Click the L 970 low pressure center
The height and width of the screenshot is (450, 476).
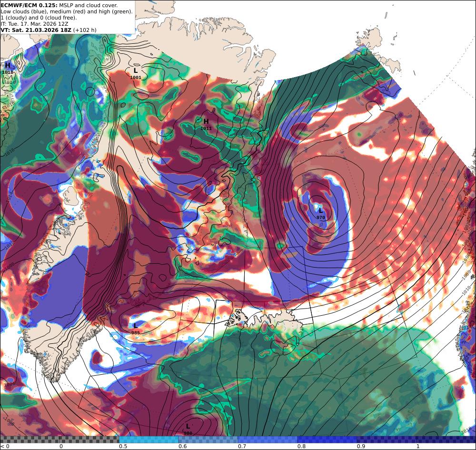click(320, 214)
